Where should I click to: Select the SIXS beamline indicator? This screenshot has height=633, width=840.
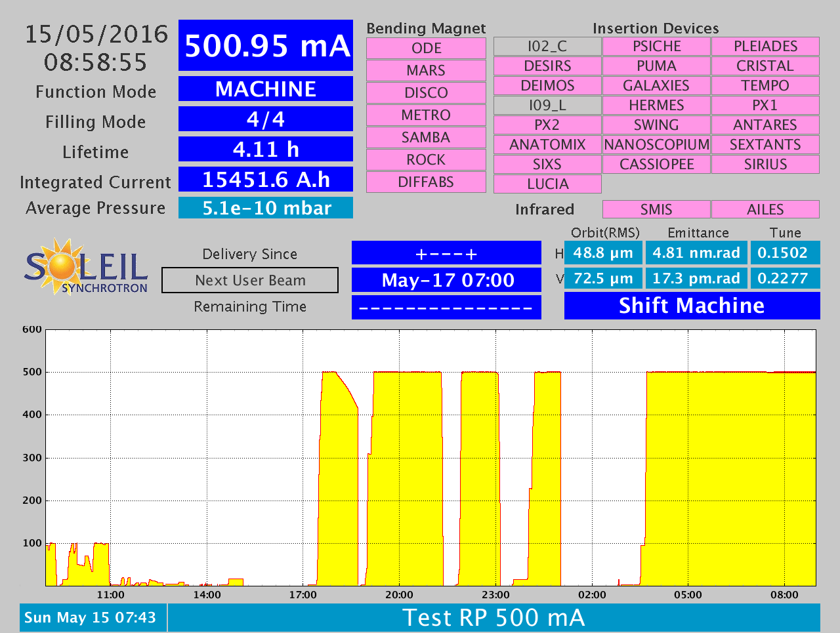[x=547, y=164]
